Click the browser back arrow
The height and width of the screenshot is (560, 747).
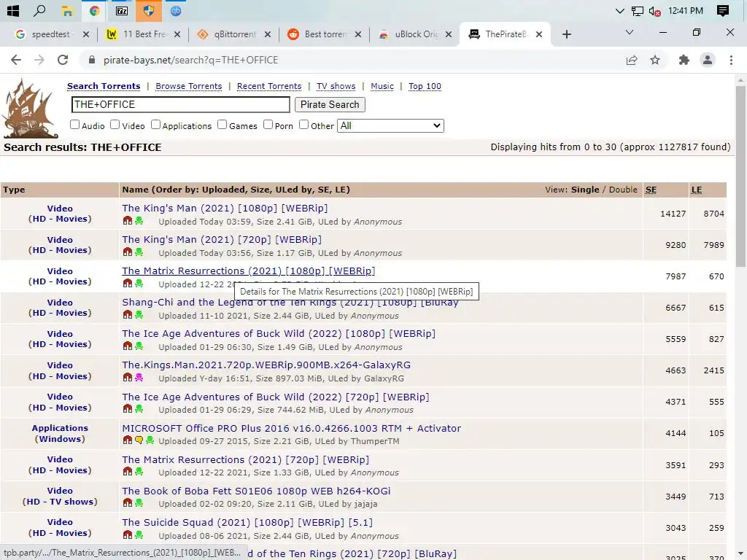pyautogui.click(x=16, y=60)
